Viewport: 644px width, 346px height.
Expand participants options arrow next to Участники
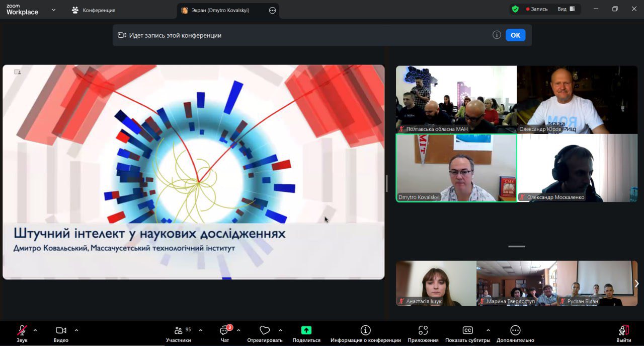pos(201,330)
